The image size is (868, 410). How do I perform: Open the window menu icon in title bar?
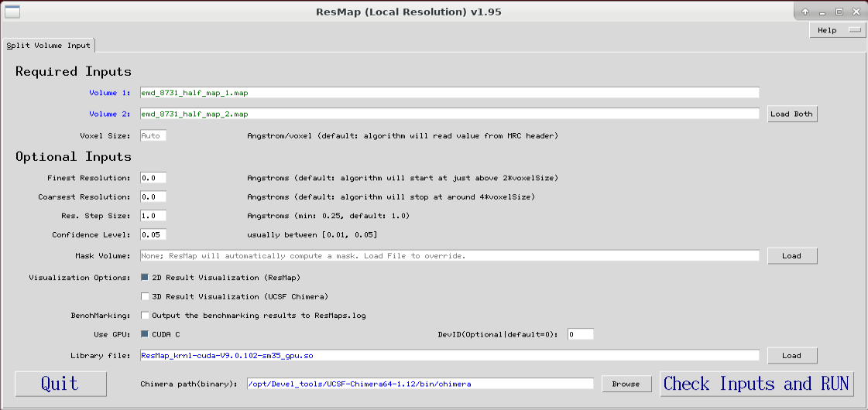pos(13,12)
